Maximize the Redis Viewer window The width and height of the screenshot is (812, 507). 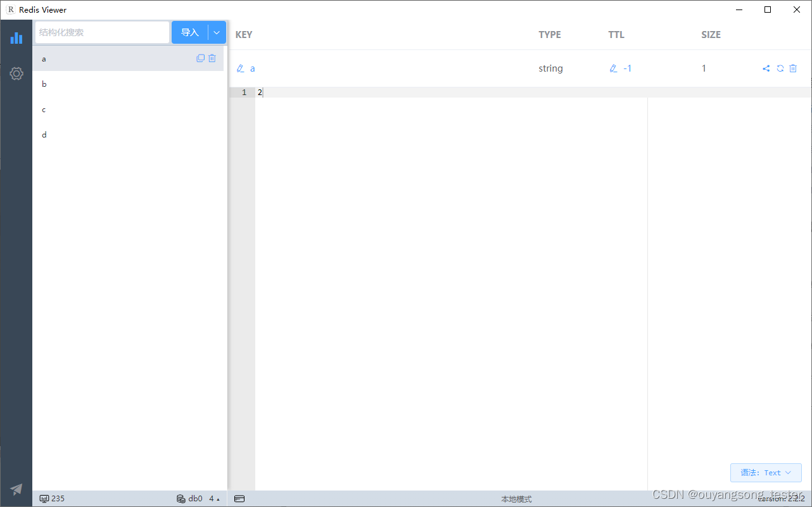tap(768, 10)
